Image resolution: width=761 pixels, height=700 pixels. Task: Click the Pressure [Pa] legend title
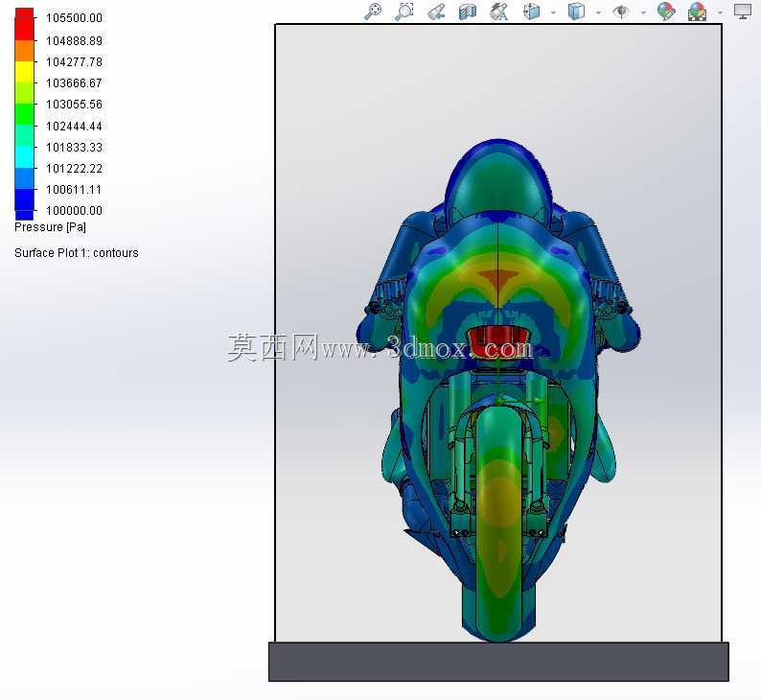50,227
